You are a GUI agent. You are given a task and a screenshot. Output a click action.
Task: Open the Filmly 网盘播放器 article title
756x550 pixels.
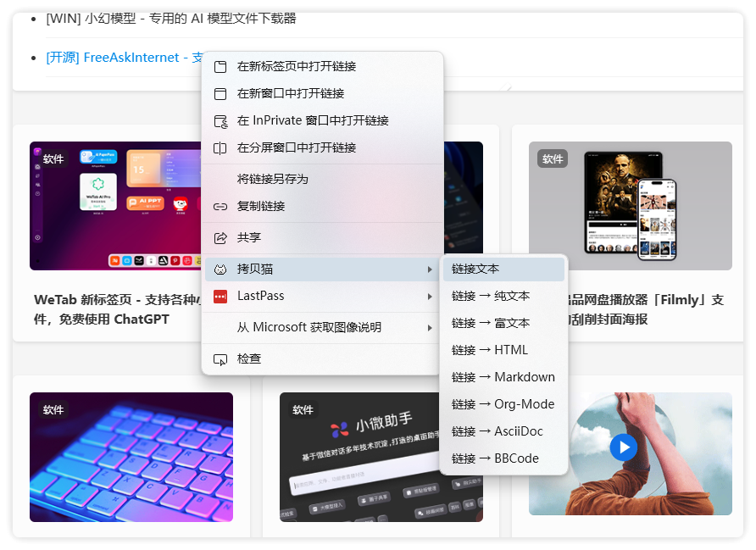(x=646, y=309)
